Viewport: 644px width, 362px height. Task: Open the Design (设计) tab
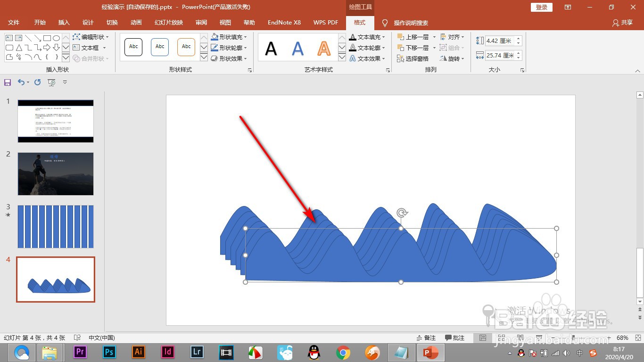(x=88, y=23)
